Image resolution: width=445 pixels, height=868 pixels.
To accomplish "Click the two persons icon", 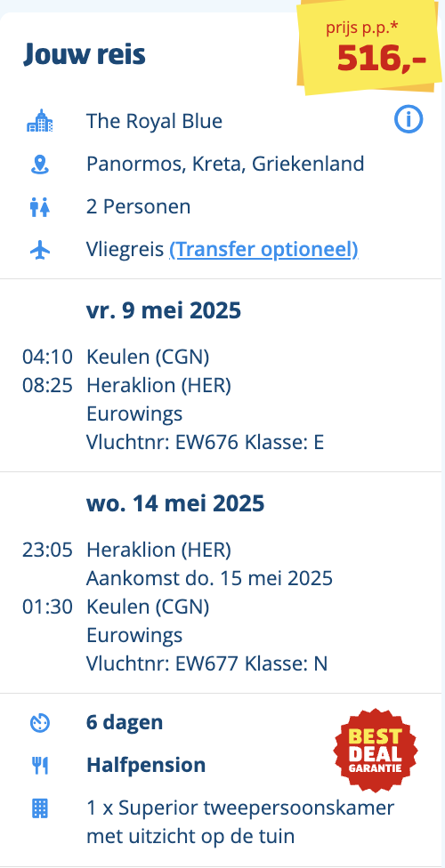I will (40, 207).
